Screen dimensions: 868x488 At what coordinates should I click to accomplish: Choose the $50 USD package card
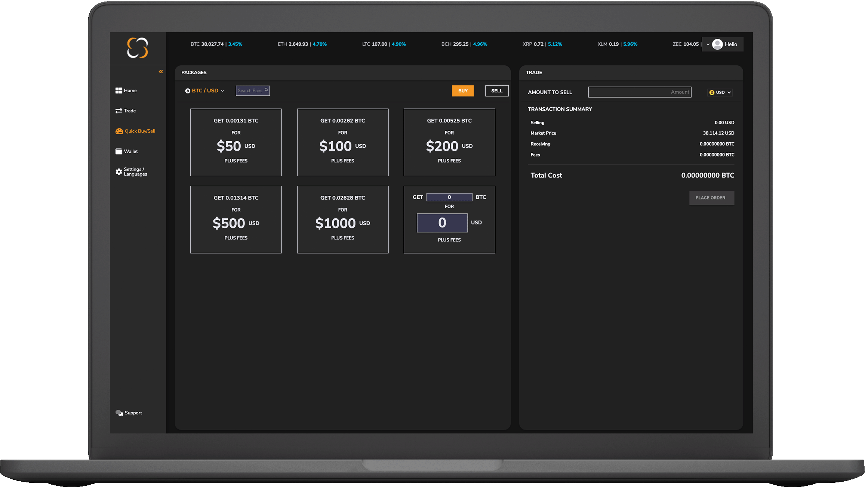tap(236, 142)
